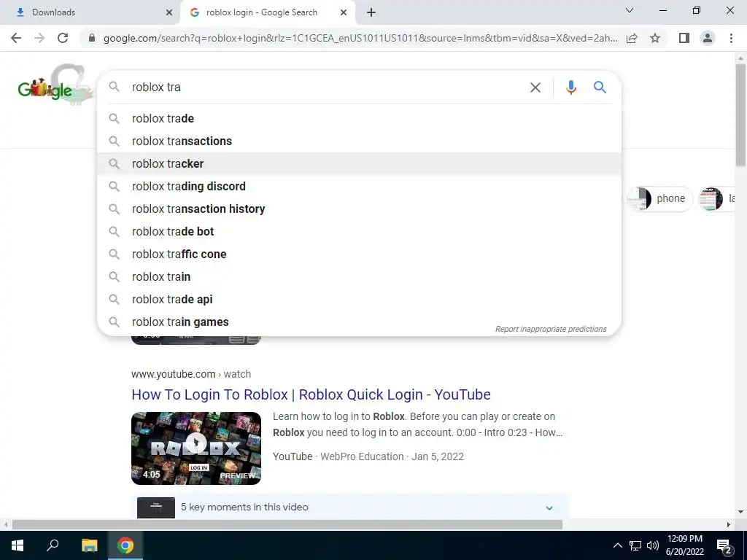The width and height of the screenshot is (747, 560).
Task: Pick suggestion roblox trading discord
Action: (x=359, y=186)
